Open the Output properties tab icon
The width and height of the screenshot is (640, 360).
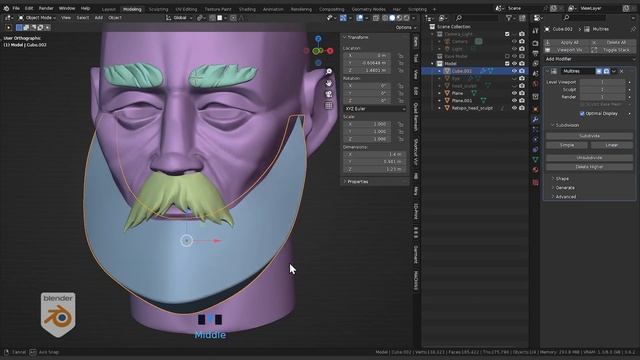pos(536,53)
